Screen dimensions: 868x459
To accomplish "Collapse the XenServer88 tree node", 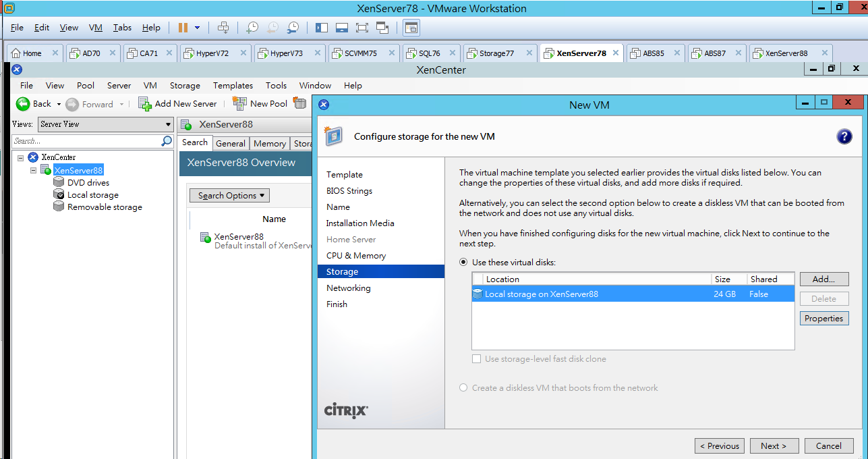I will 34,170.
